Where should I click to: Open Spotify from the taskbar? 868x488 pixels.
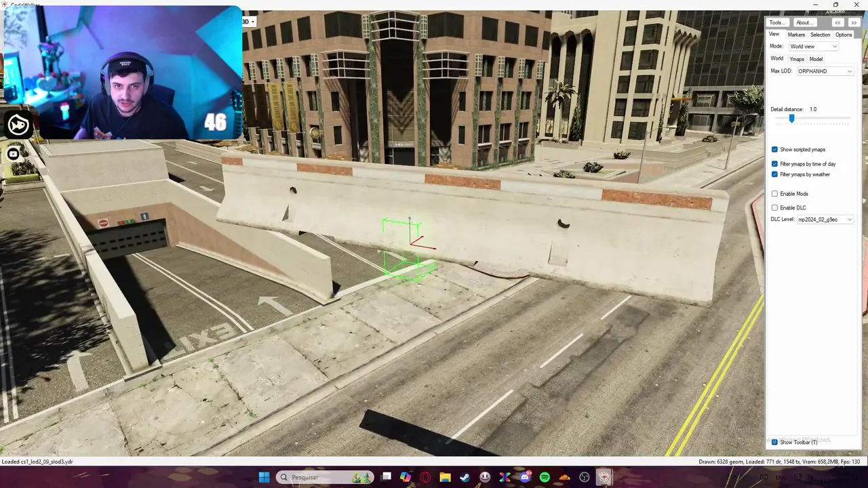coord(545,477)
